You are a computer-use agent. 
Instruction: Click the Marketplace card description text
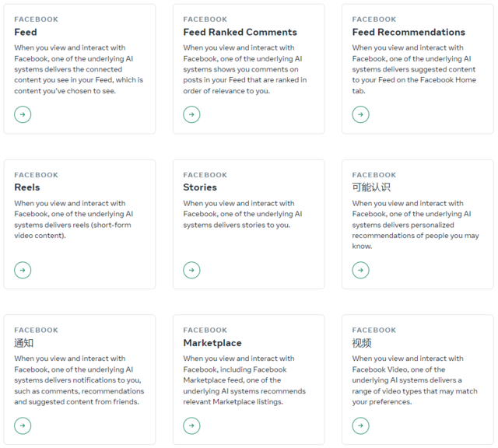[244, 380]
